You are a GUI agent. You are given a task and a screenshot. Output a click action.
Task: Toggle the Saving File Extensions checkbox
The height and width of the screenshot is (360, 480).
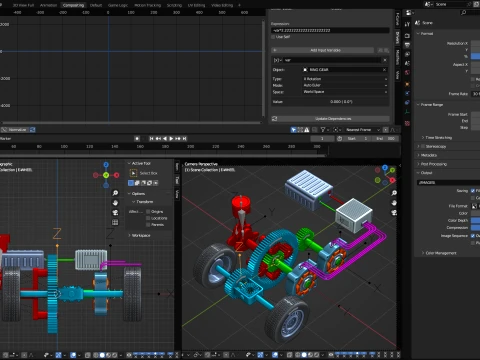[473, 191]
